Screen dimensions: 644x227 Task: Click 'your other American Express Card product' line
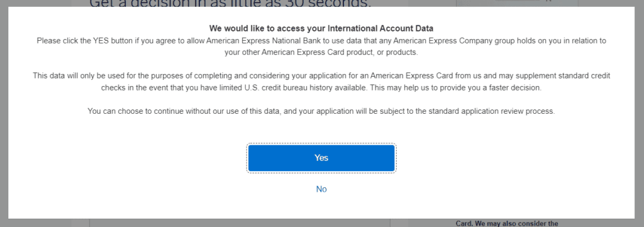[x=321, y=53]
